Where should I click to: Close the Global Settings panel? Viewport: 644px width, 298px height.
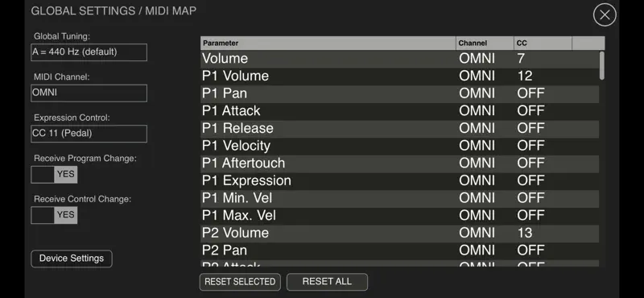click(605, 15)
